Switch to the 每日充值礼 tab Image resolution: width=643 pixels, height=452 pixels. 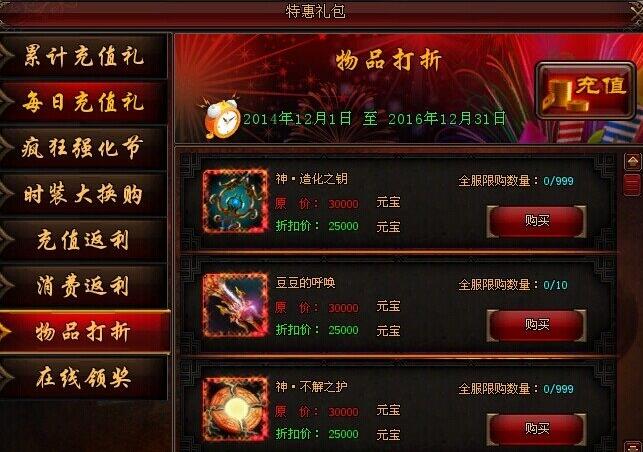click(x=84, y=102)
